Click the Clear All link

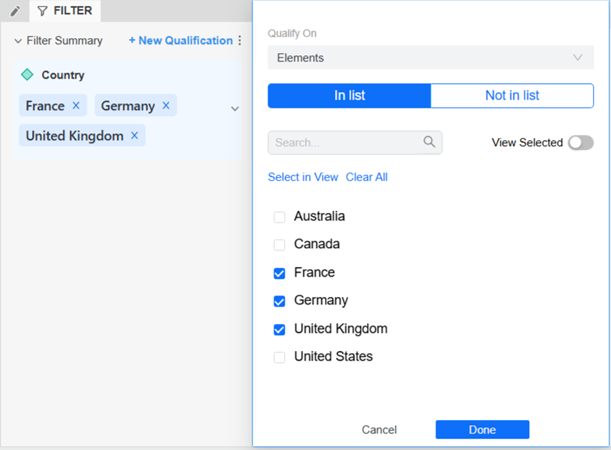[366, 177]
